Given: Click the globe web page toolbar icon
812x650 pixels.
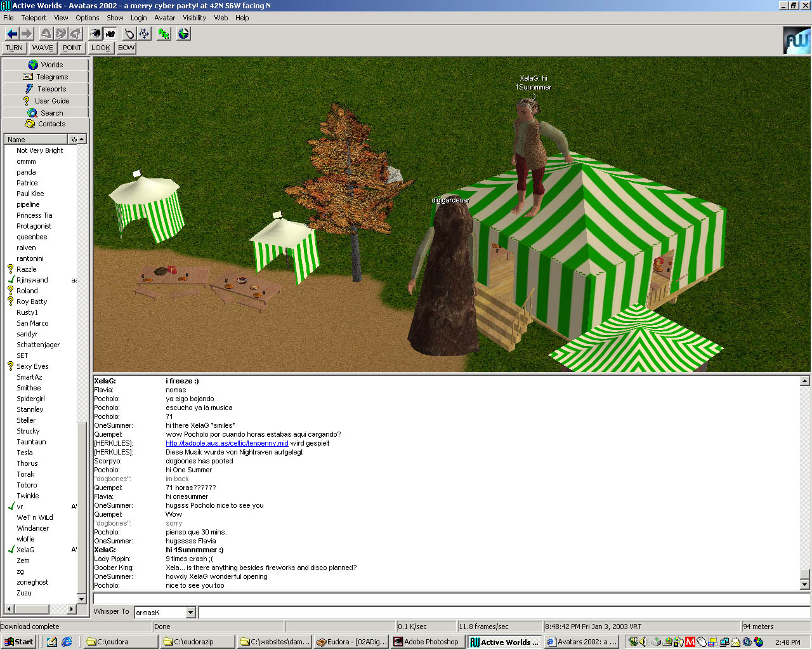Looking at the screenshot, I should click(183, 34).
